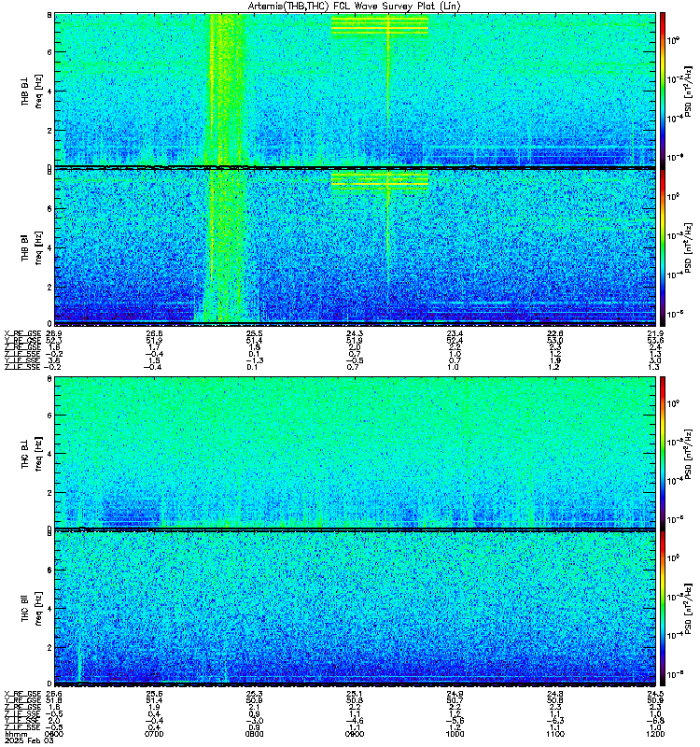Click the 2 Hz tick on the THC B∥ axis
700x747 pixels.
(x=49, y=647)
